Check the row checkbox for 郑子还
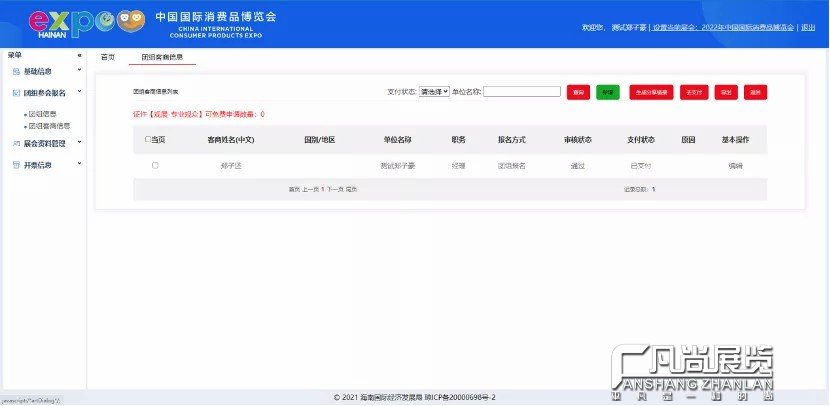 point(155,166)
